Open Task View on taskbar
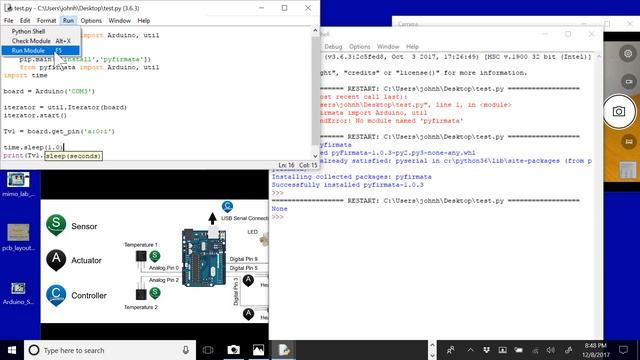Screen dimensions: 640x360 (208, 350)
